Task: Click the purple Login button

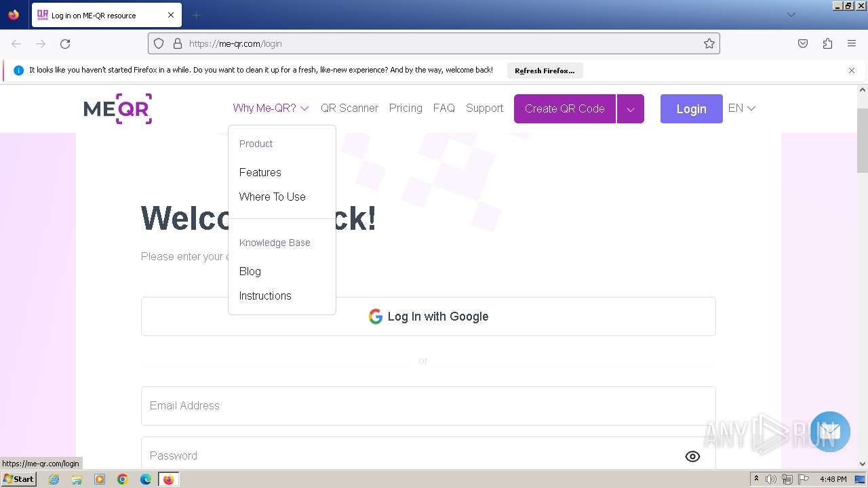Action: click(x=691, y=108)
